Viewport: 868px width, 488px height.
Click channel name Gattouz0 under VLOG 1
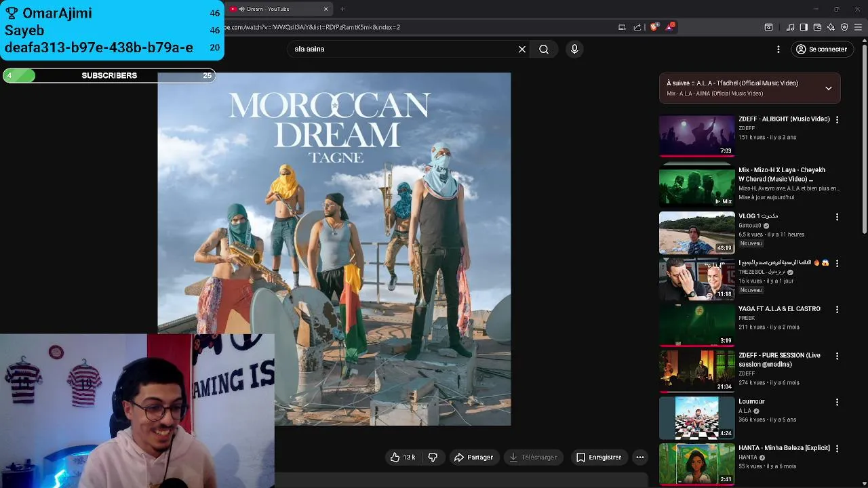point(749,226)
